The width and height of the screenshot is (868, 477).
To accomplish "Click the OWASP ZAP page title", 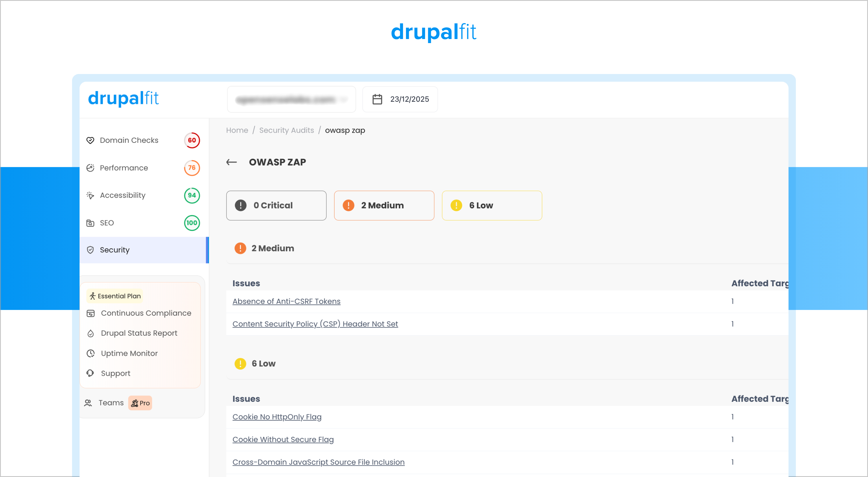I will coord(277,162).
